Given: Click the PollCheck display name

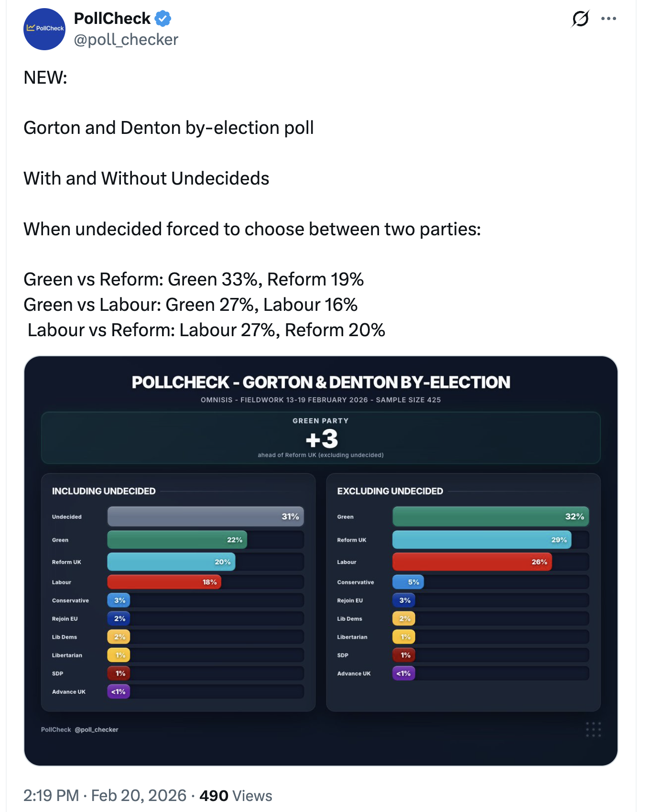Looking at the screenshot, I should pos(112,19).
